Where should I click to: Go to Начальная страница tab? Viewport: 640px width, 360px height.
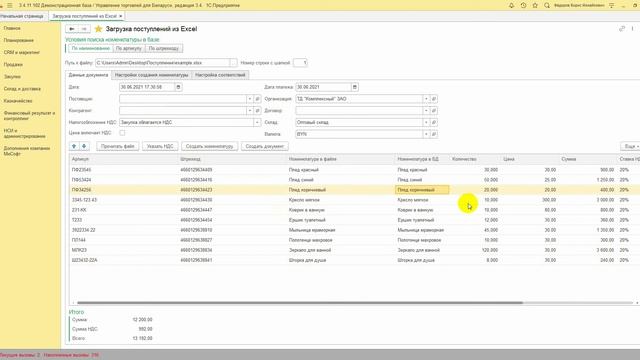[x=22, y=16]
